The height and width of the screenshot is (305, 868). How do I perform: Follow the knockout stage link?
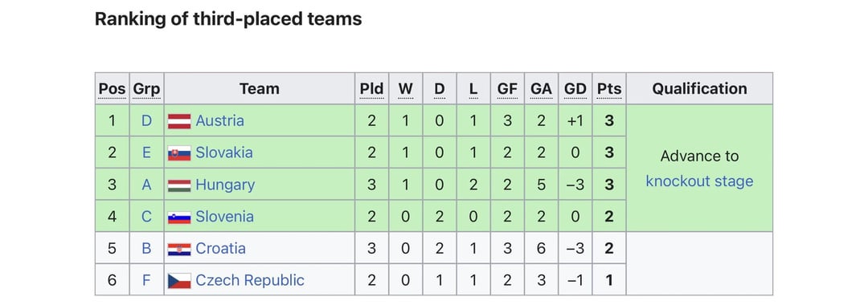(x=700, y=181)
